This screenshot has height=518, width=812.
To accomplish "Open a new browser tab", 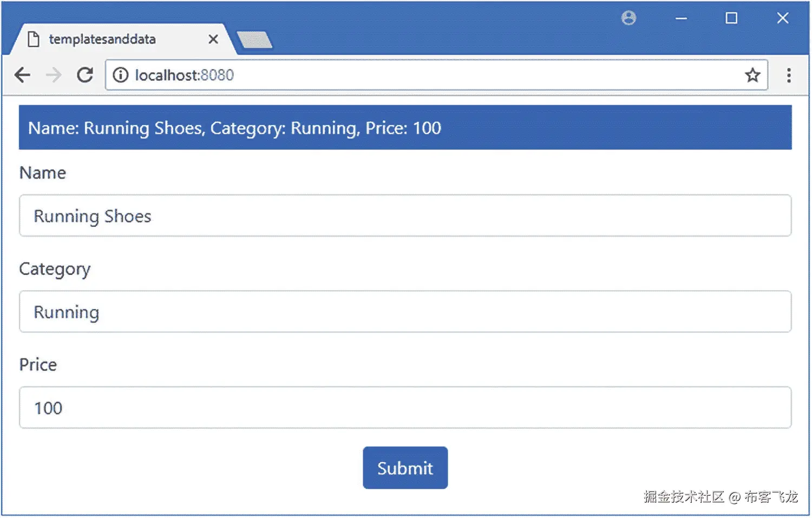I will pyautogui.click(x=254, y=40).
